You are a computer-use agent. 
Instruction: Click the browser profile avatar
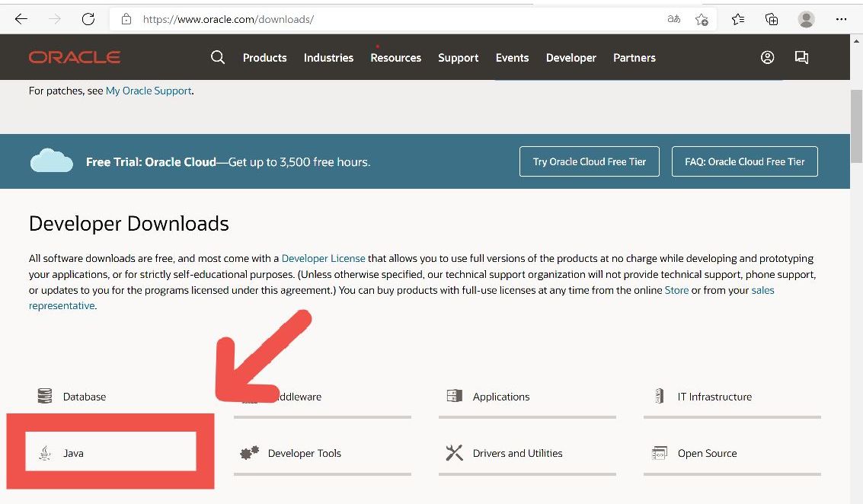(x=807, y=19)
